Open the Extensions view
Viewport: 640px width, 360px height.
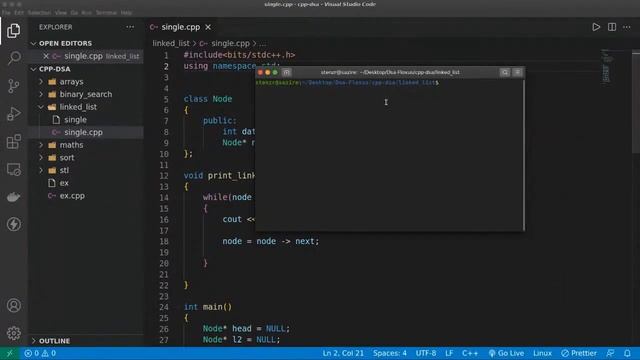click(x=13, y=142)
